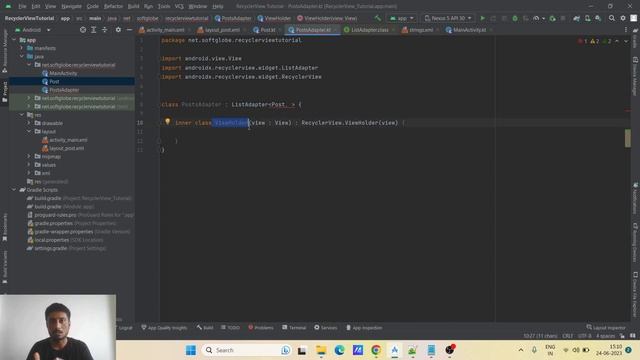Expand the mipmap folder
The width and height of the screenshot is (640, 360).
(x=29, y=156)
